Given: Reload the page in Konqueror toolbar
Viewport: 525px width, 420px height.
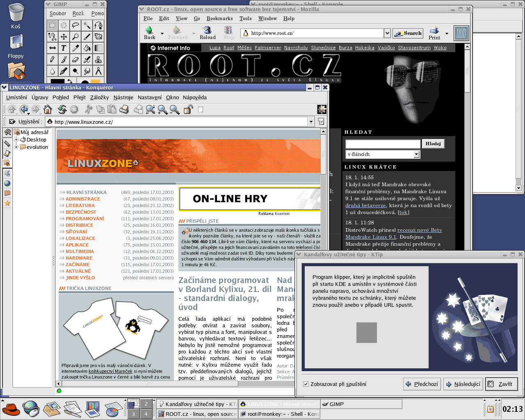Looking at the screenshot, I should pos(62,109).
